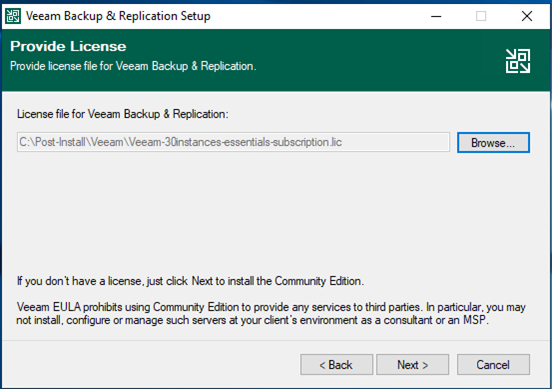Click the greyed-out maximize window button

point(481,16)
